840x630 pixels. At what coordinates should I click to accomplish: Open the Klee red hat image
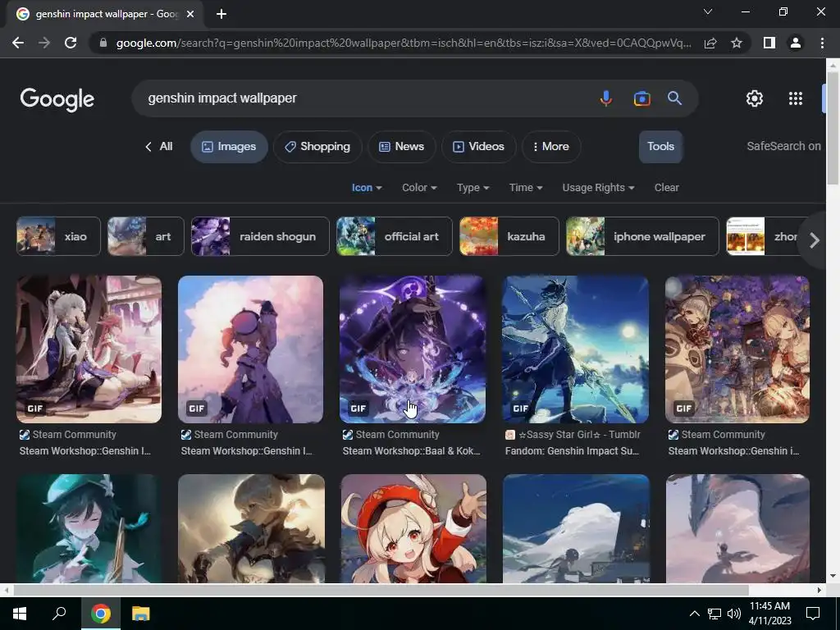coord(413,529)
